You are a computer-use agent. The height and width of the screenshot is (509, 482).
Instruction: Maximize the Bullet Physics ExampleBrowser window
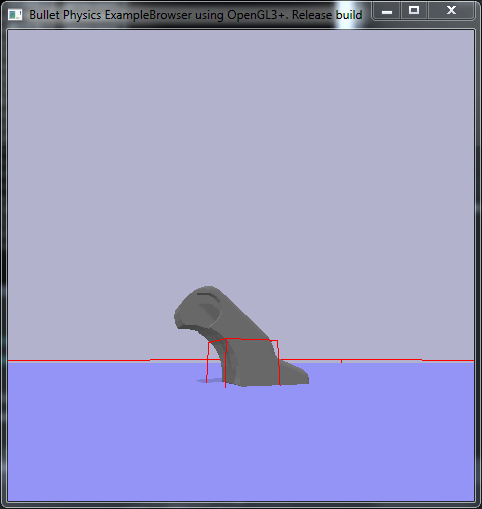pos(414,11)
